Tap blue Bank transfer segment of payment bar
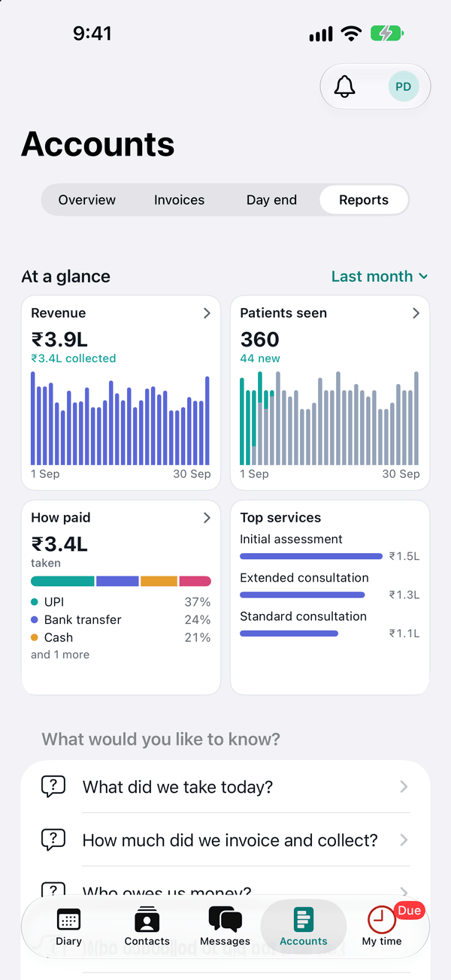Screen dimensions: 451x980 (117, 581)
